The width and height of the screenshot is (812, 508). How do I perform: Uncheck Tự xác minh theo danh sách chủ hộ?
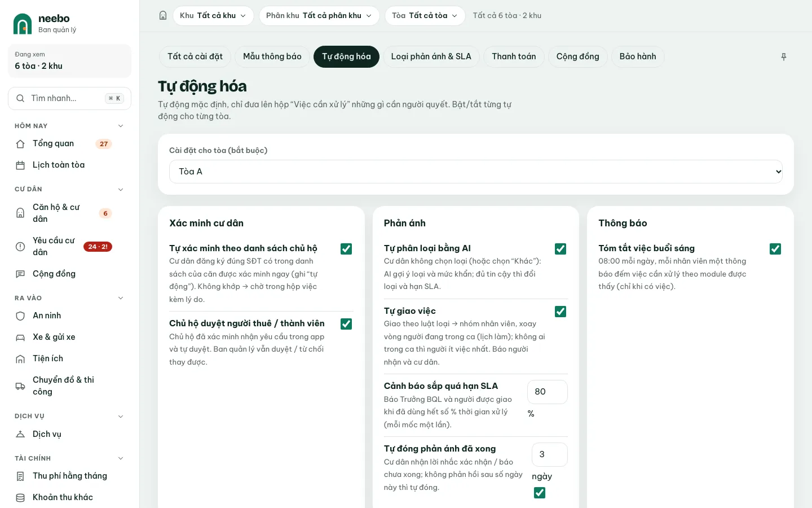click(346, 249)
